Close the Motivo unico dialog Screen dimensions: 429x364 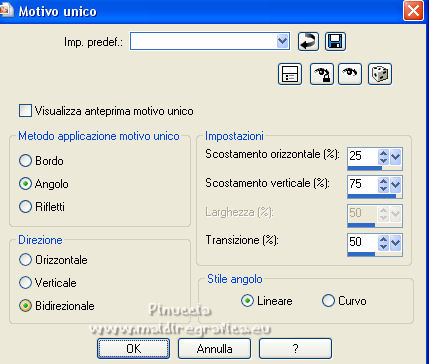point(413,11)
